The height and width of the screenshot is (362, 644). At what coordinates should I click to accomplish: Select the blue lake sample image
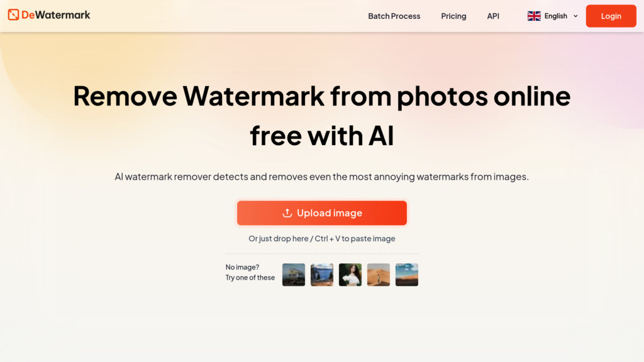[322, 275]
